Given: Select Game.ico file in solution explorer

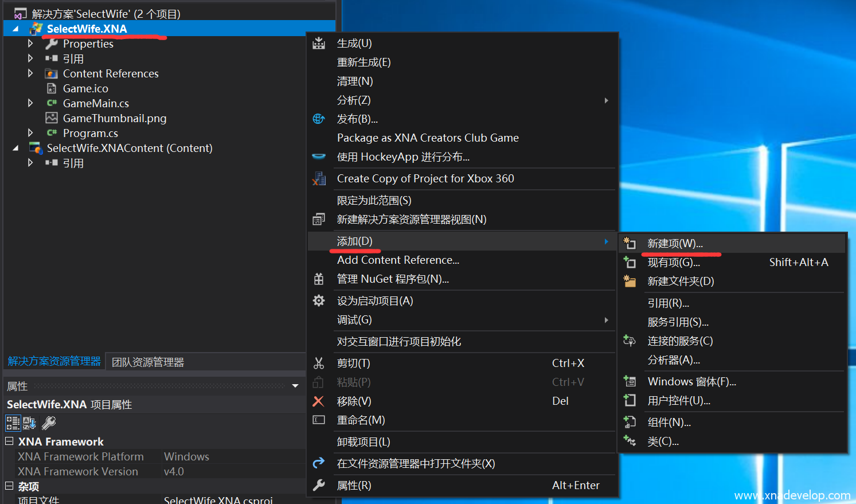Looking at the screenshot, I should click(x=85, y=88).
